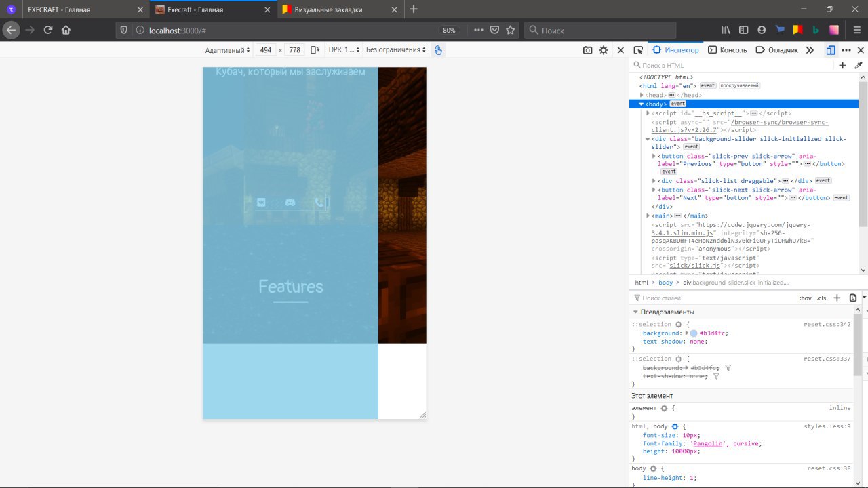Show sidebars icon in the toolbar
Viewport: 868px width, 488px height.
coord(744,30)
